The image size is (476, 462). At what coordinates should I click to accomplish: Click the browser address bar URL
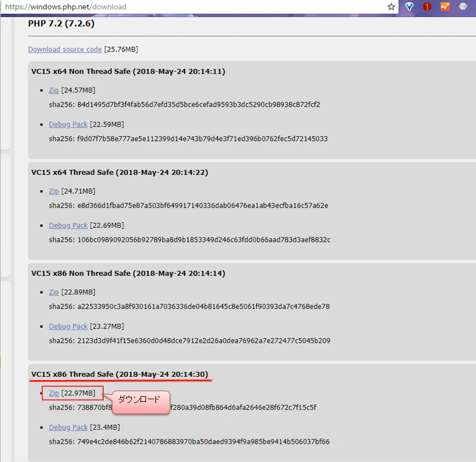tap(66, 7)
